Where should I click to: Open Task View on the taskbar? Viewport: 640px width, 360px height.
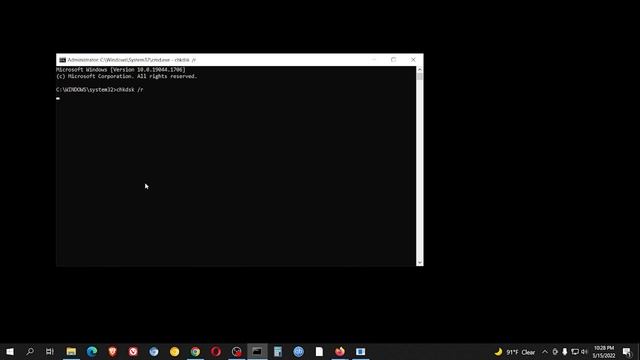50,351
